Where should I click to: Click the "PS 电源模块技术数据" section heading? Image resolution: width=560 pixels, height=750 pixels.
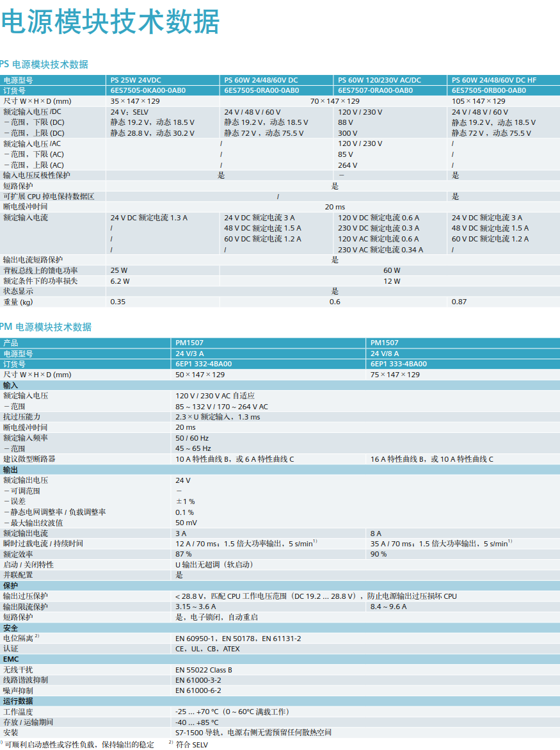click(44, 65)
